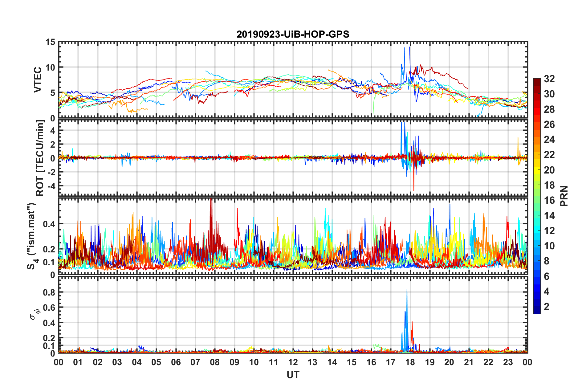Select S4 axis tick label 0.2
Image resolution: width=586 pixels, height=392 pixels.
tap(49, 249)
